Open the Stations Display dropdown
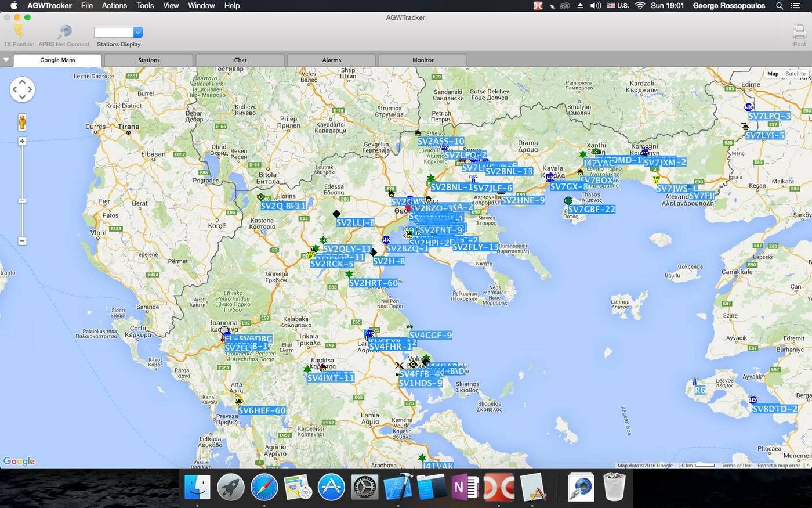812x508 pixels. pyautogui.click(x=137, y=33)
